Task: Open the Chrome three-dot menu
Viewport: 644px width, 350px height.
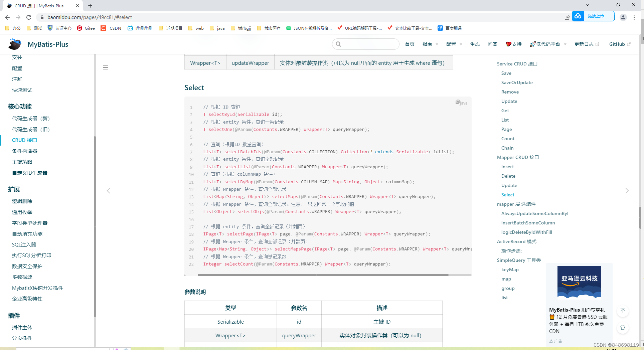Action: click(634, 17)
